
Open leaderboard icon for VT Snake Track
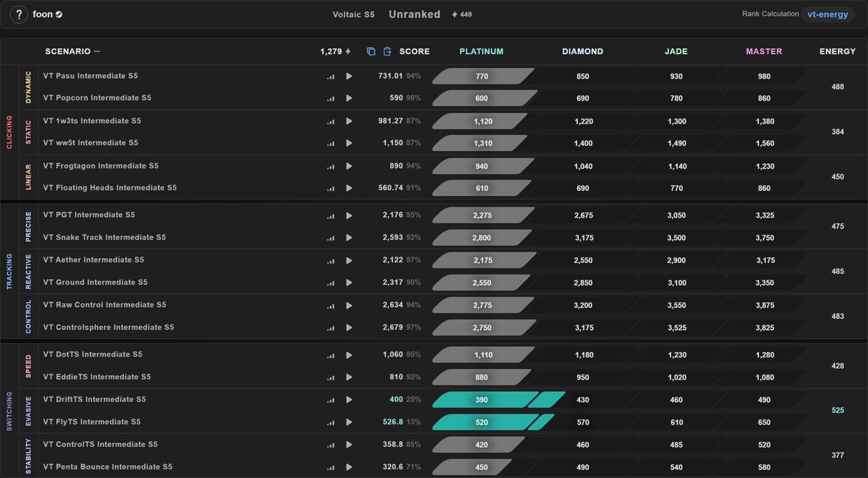click(x=331, y=238)
